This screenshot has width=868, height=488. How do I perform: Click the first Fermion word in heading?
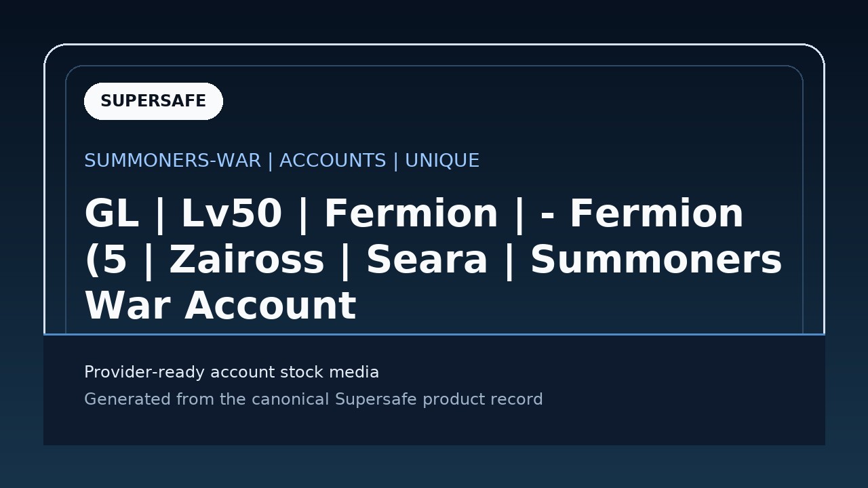412,214
